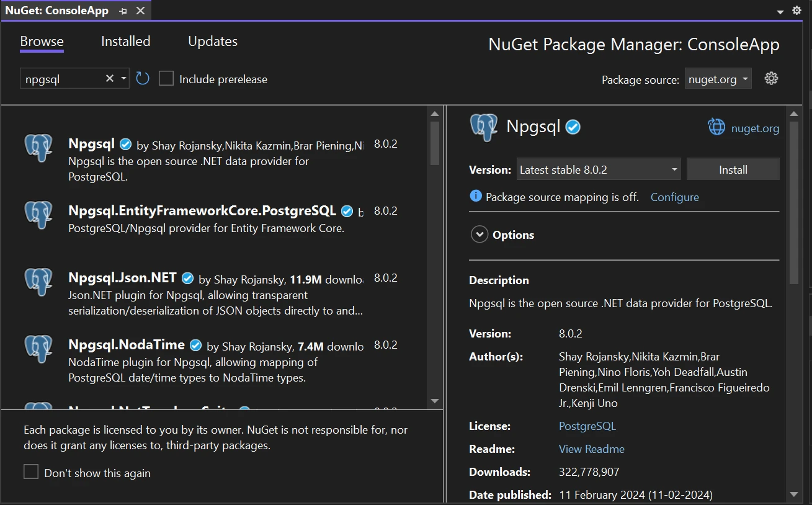Open the nuget.org link
The image size is (812, 505).
coord(755,128)
